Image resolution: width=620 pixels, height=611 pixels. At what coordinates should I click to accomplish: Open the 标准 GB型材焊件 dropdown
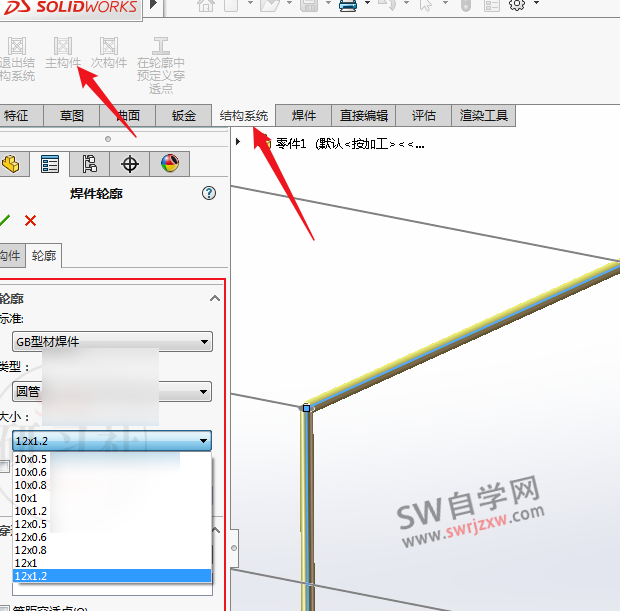(112, 341)
